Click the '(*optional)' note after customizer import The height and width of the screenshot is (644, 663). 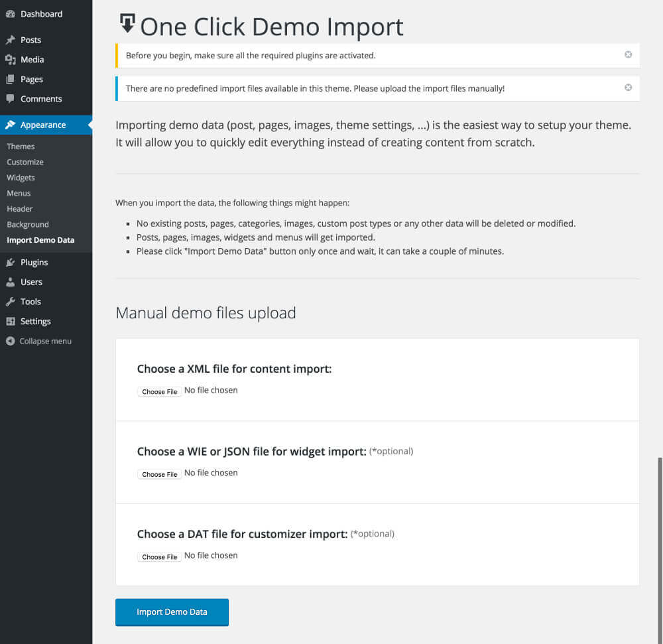point(373,534)
